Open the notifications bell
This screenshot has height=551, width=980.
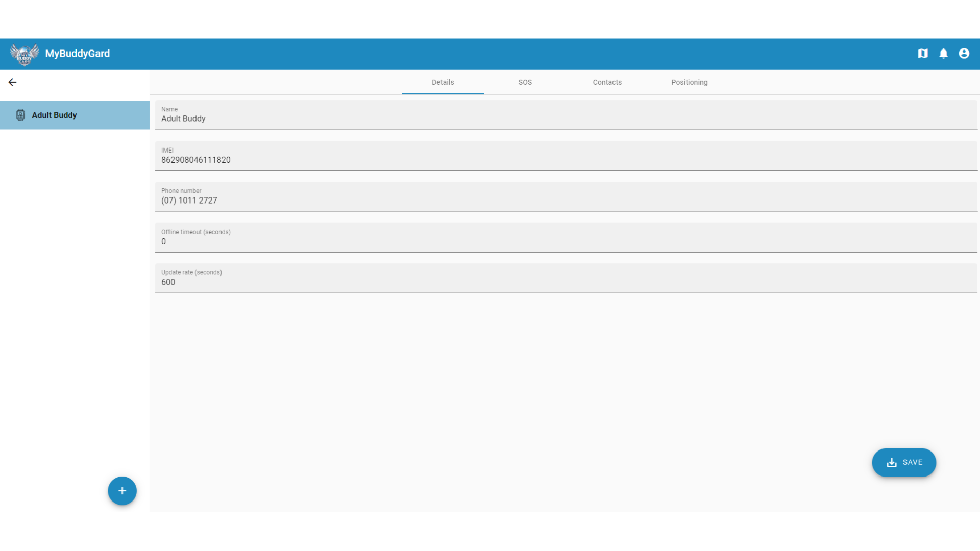[x=943, y=54]
